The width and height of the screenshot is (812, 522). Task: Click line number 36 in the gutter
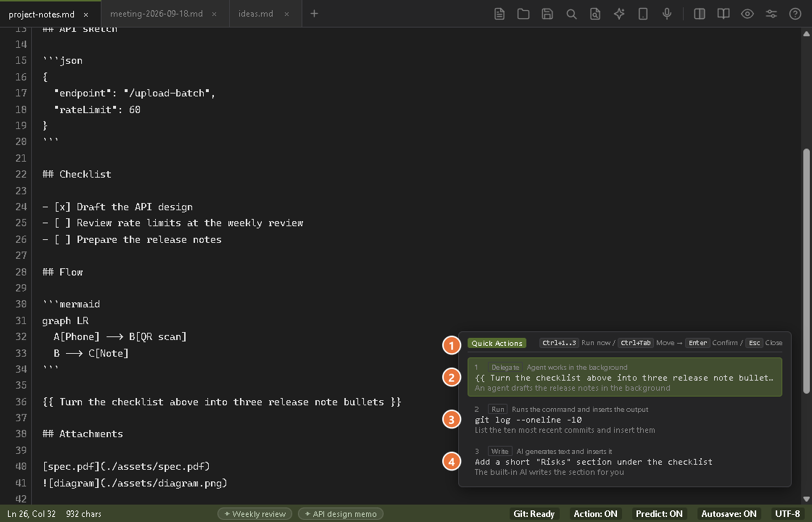21,402
